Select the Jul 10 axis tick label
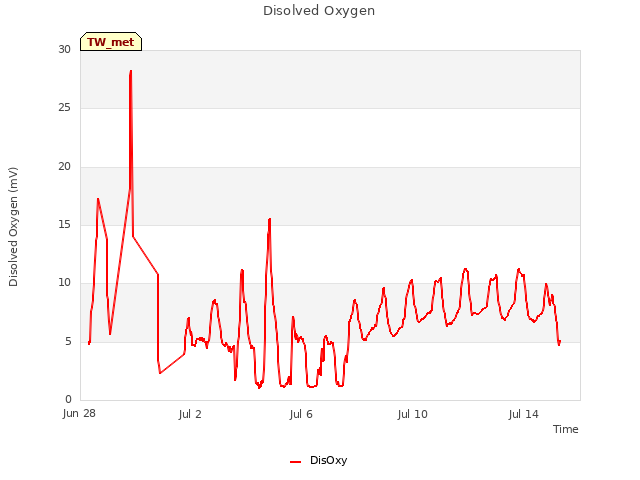Screen dimensions: 640x480 point(412,414)
